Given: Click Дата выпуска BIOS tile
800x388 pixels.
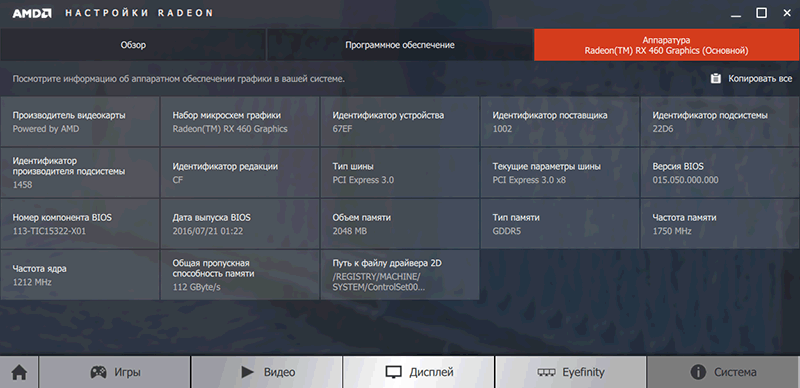Looking at the screenshot, I should [240, 224].
